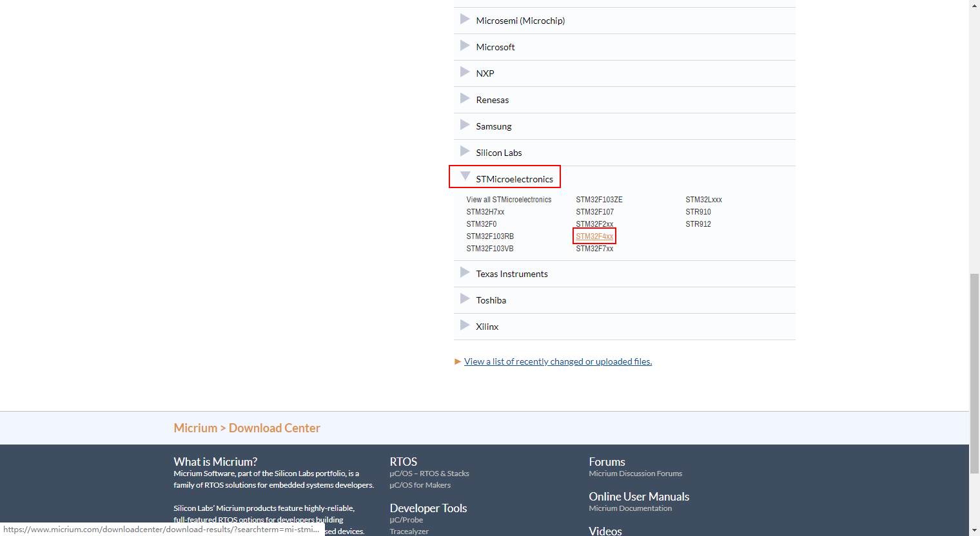The image size is (980, 536).
Task: Open µC/Probe footer link
Action: (x=406, y=520)
